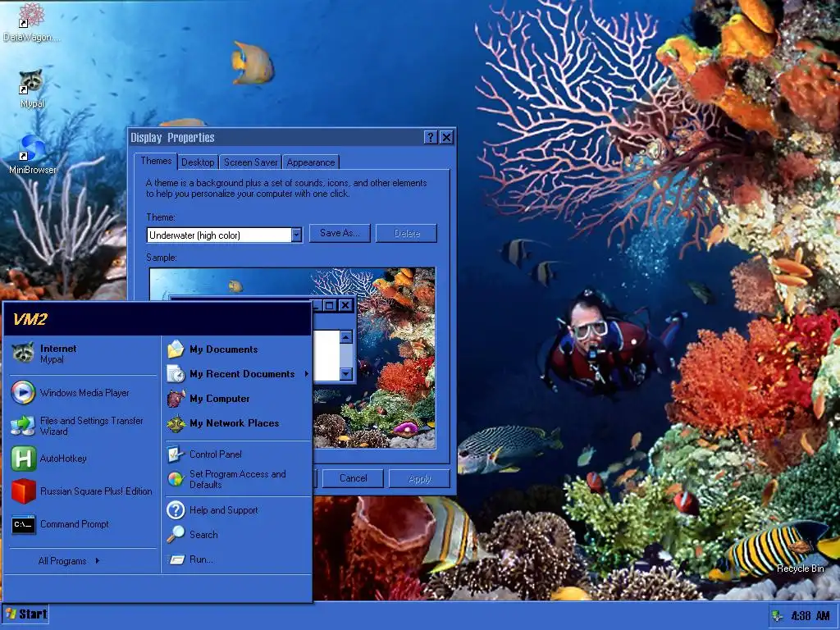Viewport: 840px width, 630px height.
Task: Open the DataWagon desktop shortcut icon
Action: [x=32, y=22]
